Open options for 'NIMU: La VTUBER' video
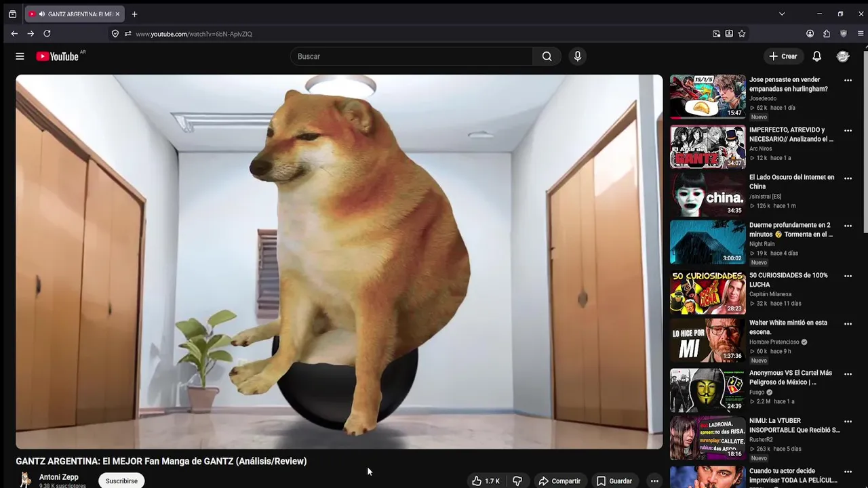The width and height of the screenshot is (868, 488). coord(848,422)
